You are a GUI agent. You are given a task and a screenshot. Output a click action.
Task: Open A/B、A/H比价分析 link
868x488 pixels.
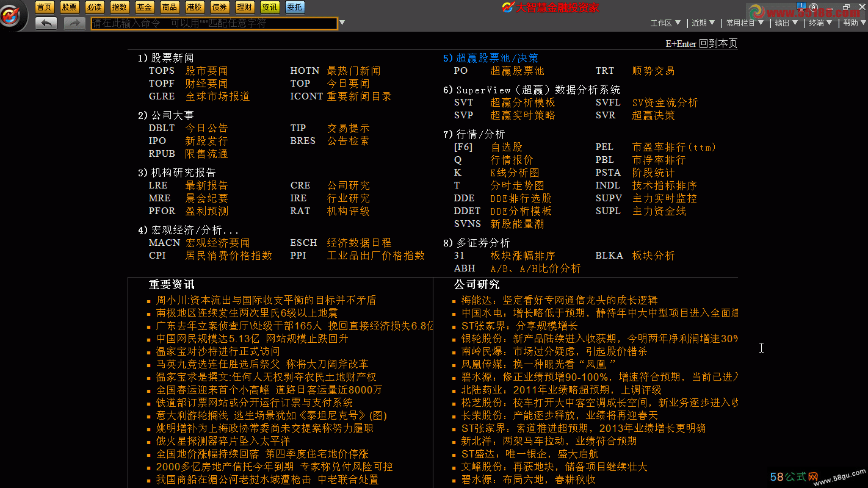[536, 268]
